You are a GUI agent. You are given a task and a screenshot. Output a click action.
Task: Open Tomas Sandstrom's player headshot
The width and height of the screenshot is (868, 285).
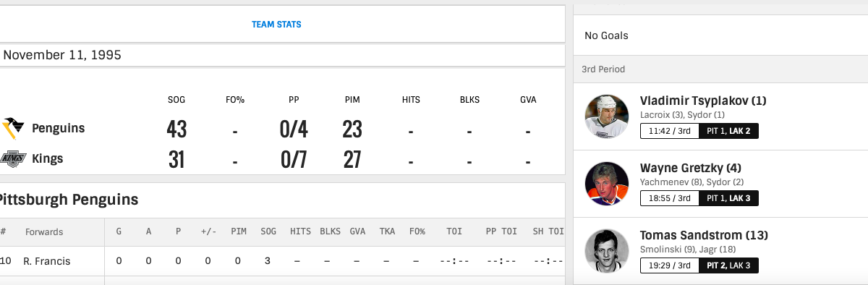coord(608,251)
